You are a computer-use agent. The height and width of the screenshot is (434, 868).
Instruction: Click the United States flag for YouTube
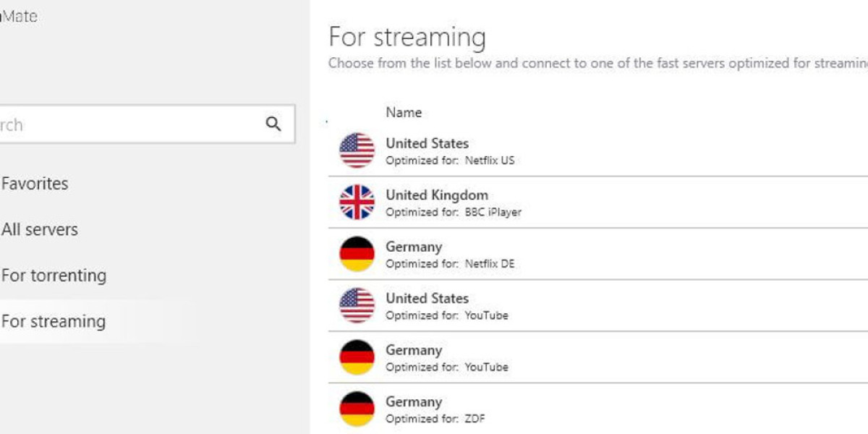pyautogui.click(x=357, y=305)
